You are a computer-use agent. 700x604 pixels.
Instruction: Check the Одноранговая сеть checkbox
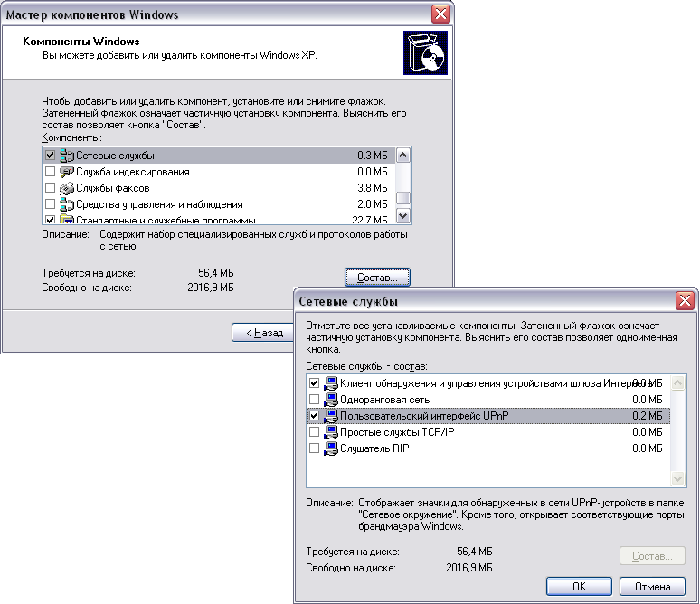[x=315, y=399]
